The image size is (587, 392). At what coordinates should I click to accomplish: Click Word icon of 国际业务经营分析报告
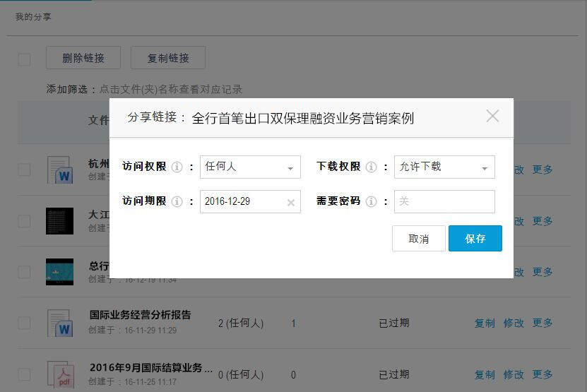pyautogui.click(x=60, y=323)
